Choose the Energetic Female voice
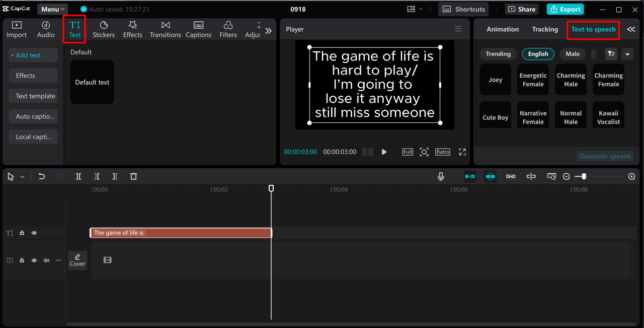Image resolution: width=644 pixels, height=328 pixels. tap(533, 80)
